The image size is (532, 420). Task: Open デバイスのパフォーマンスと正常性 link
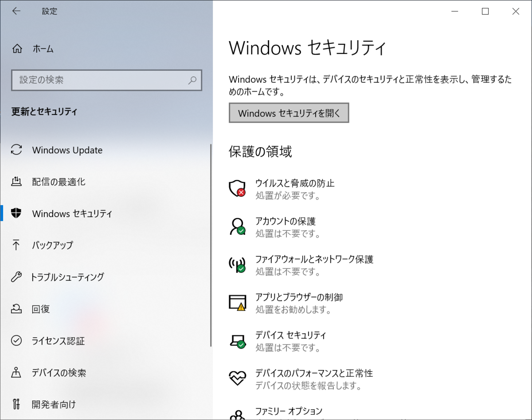314,373
